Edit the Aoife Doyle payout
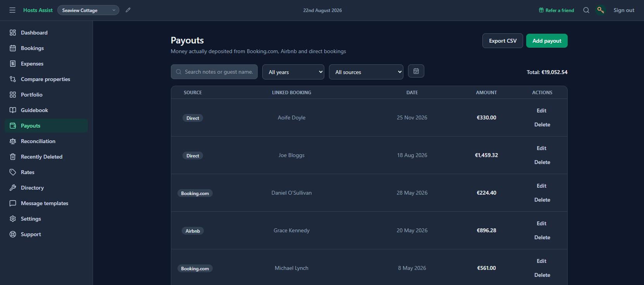644x285 pixels. [x=542, y=111]
